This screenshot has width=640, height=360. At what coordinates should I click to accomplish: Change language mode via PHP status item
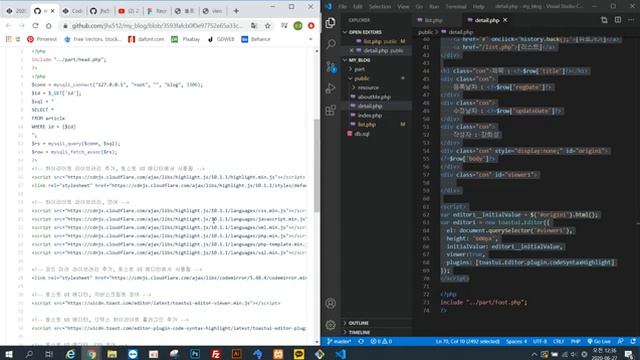(576, 341)
